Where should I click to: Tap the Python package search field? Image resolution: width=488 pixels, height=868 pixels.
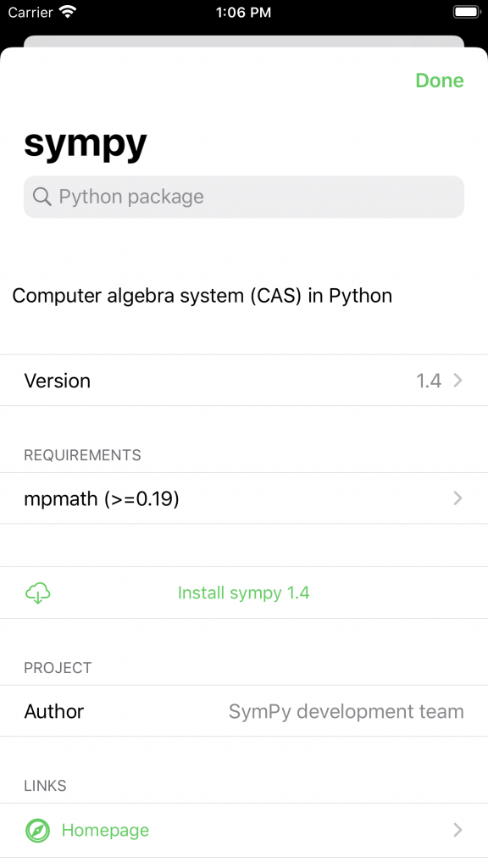[243, 196]
